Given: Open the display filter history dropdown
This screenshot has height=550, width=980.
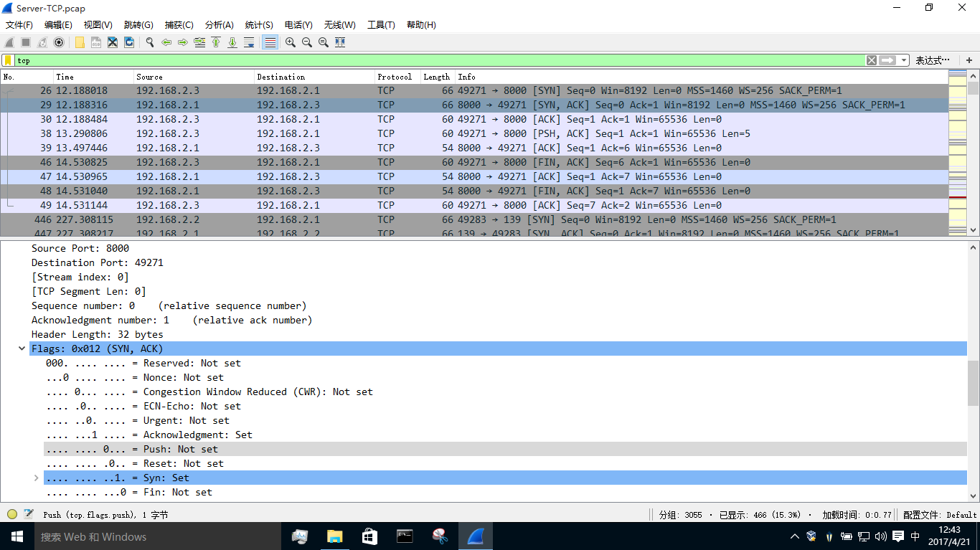Looking at the screenshot, I should click(904, 60).
